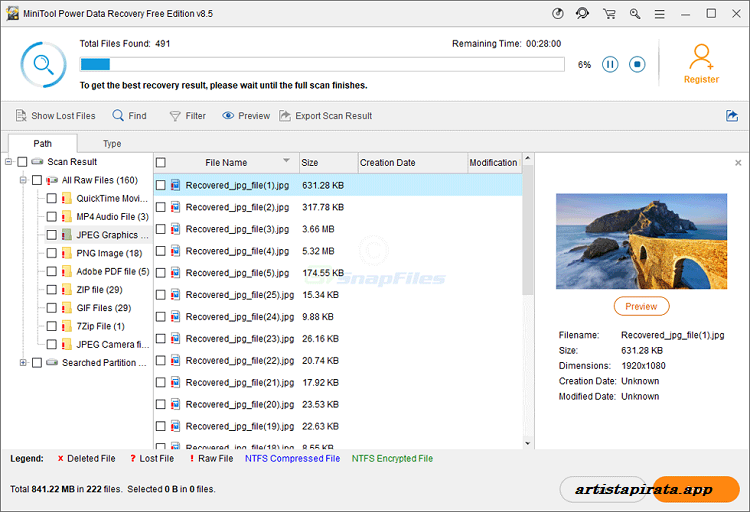Check the Adobe PDF file (5) checkbox
Image resolution: width=750 pixels, height=512 pixels.
click(52, 271)
